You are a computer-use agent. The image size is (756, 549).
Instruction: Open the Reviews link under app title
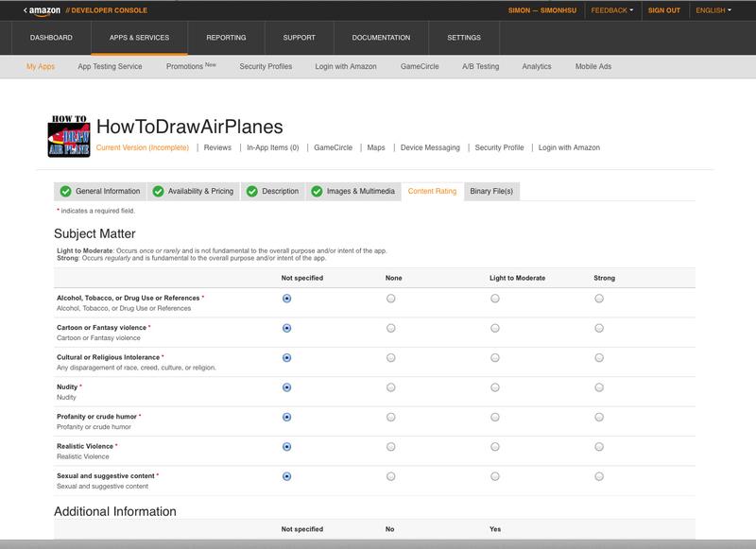(x=217, y=147)
